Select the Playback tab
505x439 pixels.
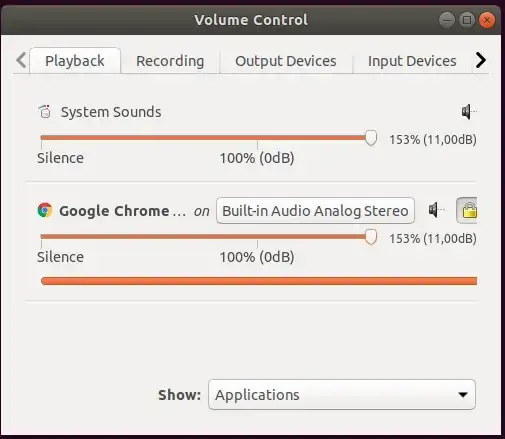(75, 61)
